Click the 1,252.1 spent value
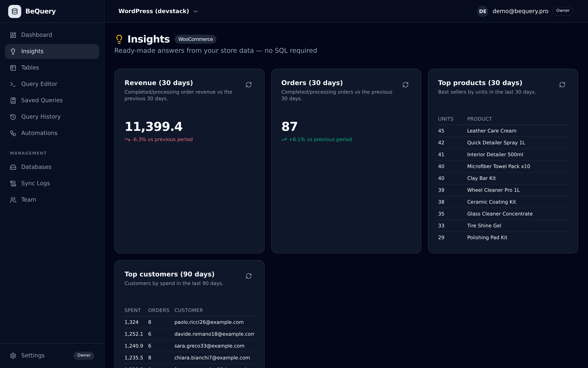This screenshot has height=368, width=588. tap(134, 334)
